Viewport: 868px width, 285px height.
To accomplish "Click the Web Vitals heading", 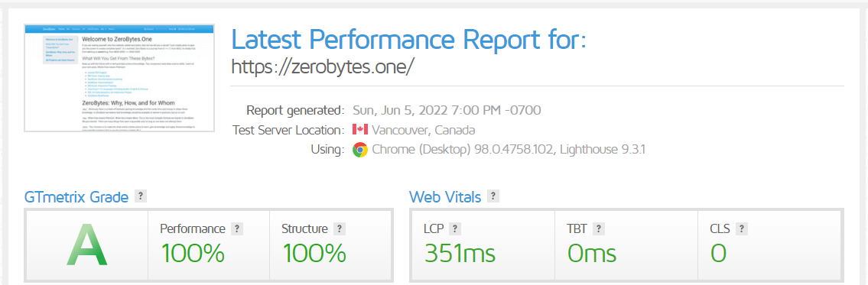I will (x=445, y=196).
